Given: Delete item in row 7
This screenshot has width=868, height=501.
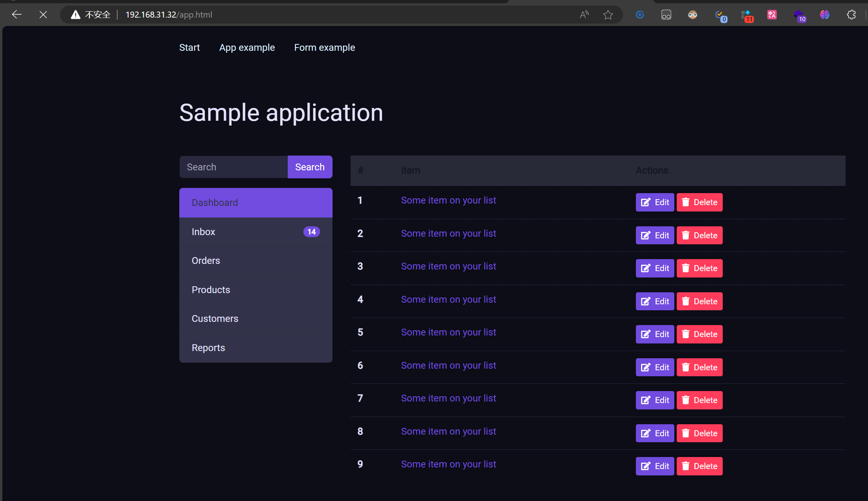Looking at the screenshot, I should pos(700,400).
